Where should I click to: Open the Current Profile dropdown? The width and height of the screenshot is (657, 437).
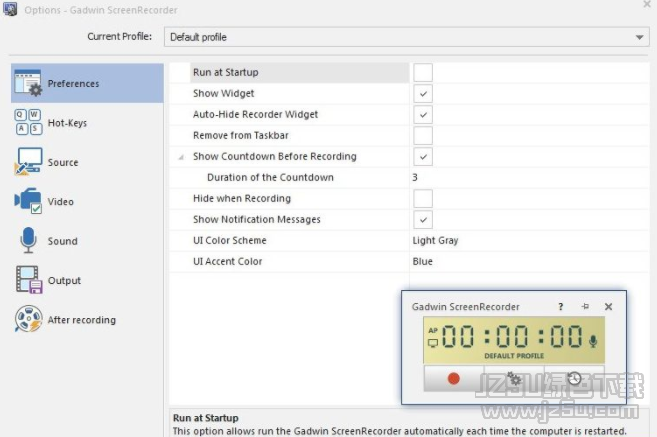click(x=406, y=37)
